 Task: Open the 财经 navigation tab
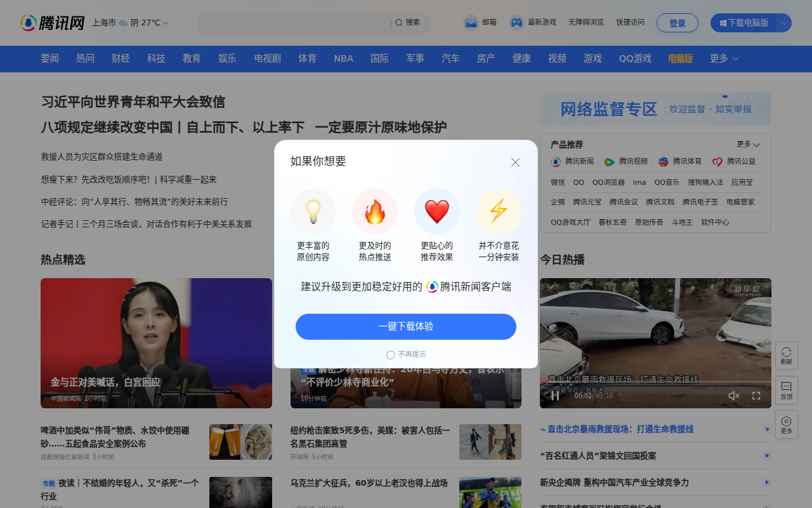121,58
